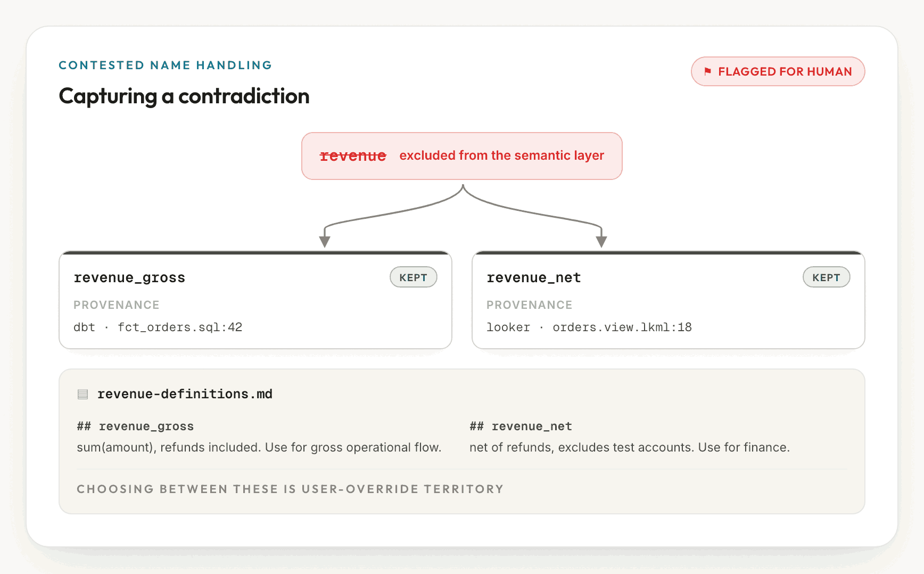
Task: Open looker orders.view.lkml:18 provenance reference
Action: pyautogui.click(x=589, y=327)
